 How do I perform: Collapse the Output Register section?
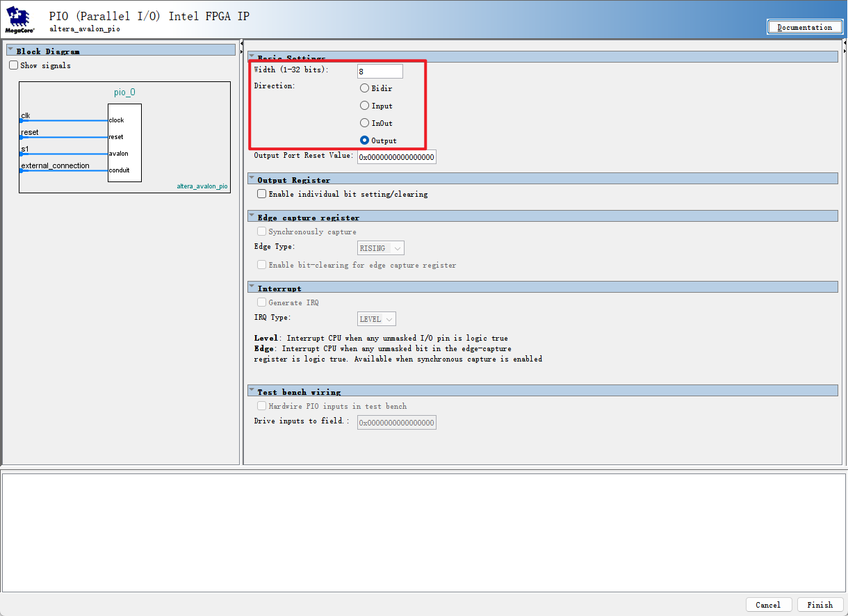[x=252, y=178]
